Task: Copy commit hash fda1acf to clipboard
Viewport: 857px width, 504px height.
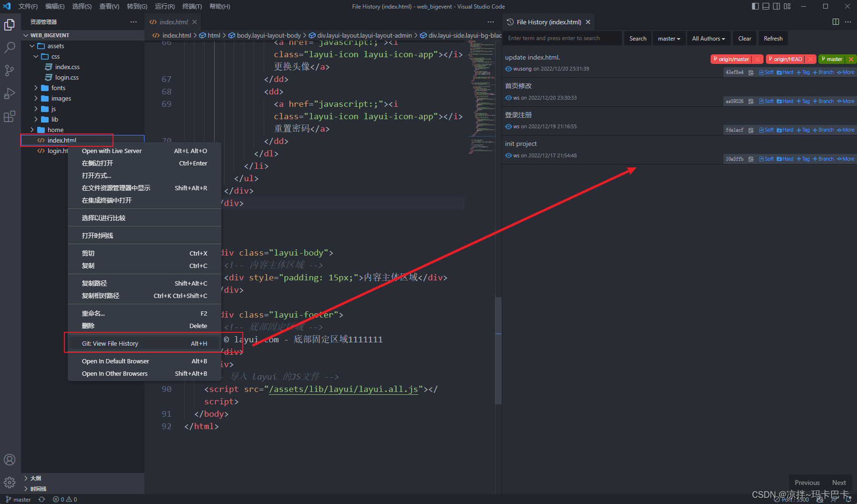Action: point(751,130)
